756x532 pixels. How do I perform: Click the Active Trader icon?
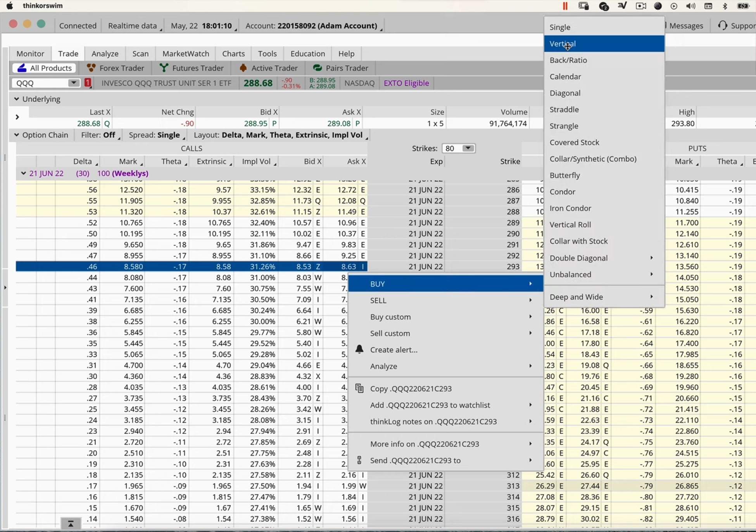243,68
